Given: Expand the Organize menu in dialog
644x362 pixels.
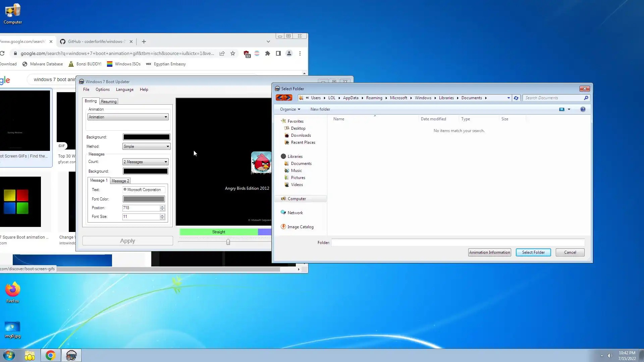Looking at the screenshot, I should tap(290, 109).
